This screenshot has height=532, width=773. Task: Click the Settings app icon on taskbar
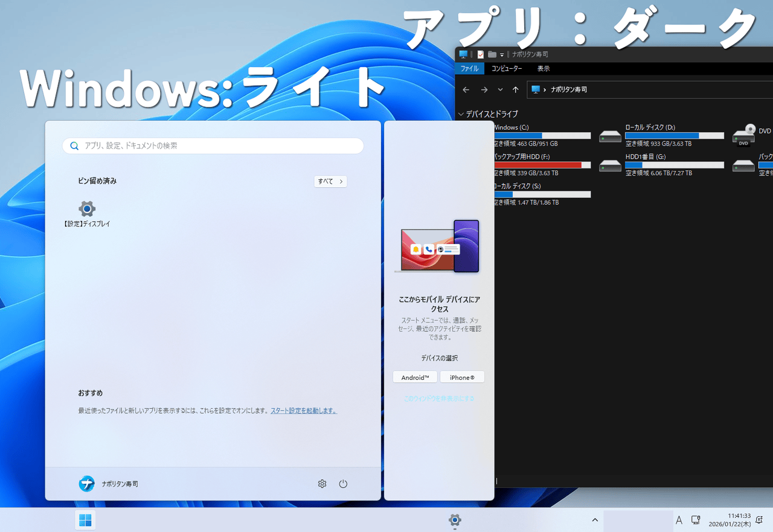[x=455, y=520]
